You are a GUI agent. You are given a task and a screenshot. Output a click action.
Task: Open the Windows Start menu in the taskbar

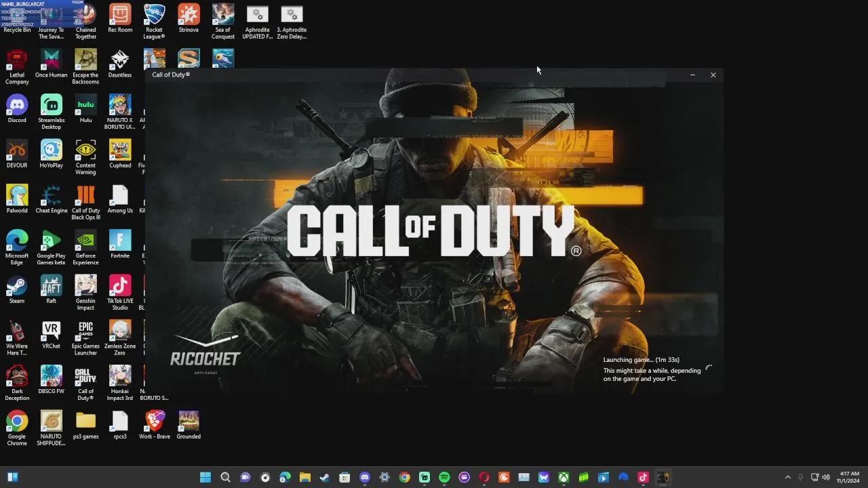[205, 477]
